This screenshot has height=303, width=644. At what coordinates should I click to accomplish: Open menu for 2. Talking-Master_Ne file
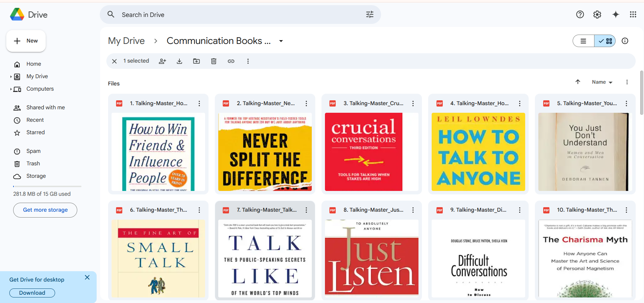point(306,103)
